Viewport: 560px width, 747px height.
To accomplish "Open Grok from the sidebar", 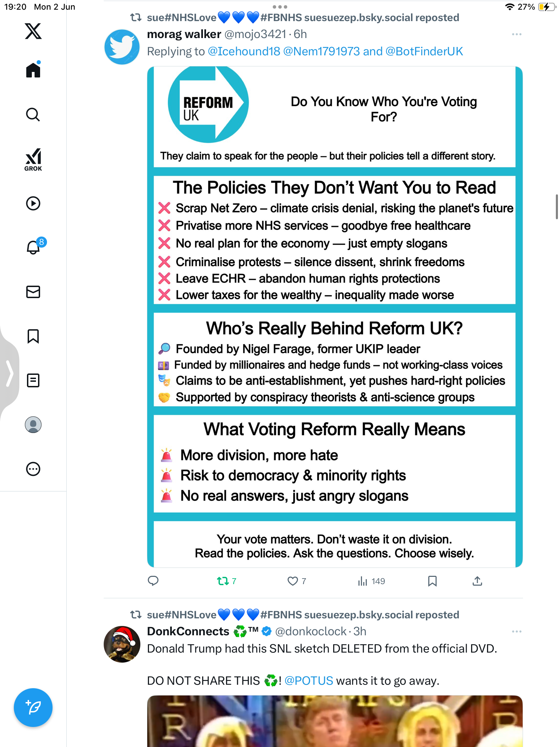I will [x=33, y=160].
